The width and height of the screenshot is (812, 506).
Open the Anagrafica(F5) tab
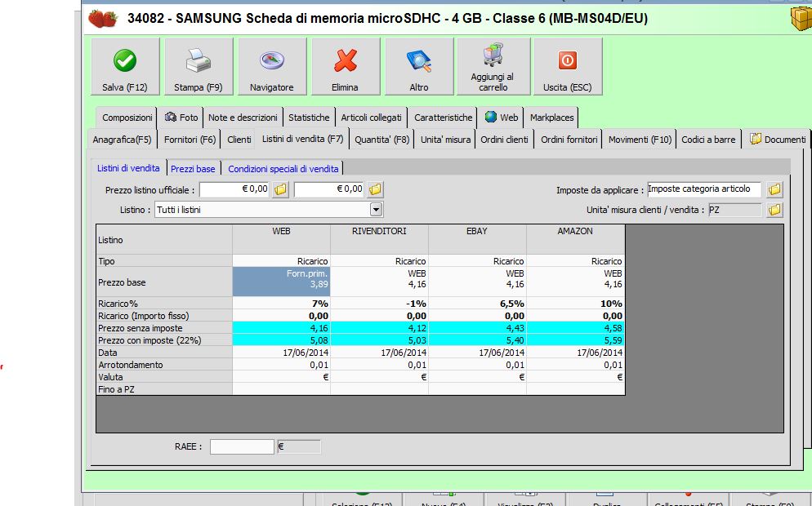coord(122,140)
